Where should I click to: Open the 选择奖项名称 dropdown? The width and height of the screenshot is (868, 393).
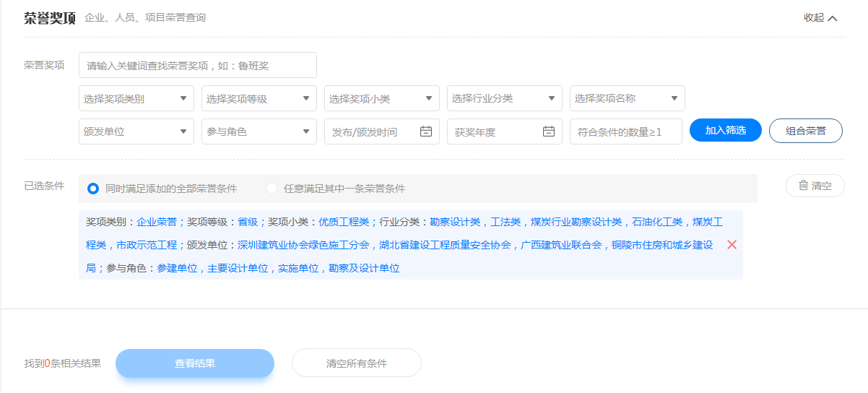[628, 98]
